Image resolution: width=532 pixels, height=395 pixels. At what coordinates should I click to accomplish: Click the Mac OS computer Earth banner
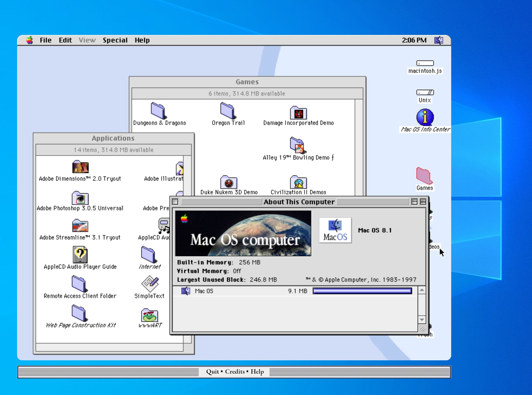(x=243, y=234)
